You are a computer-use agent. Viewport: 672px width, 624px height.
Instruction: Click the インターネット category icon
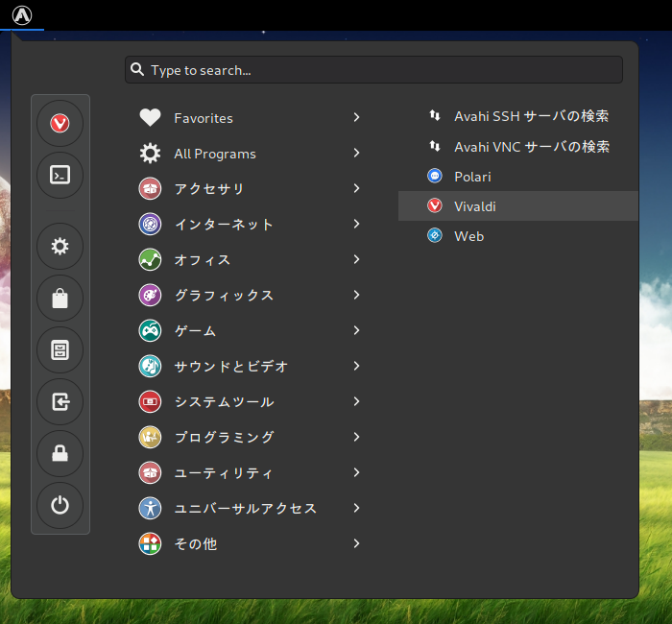coord(150,224)
